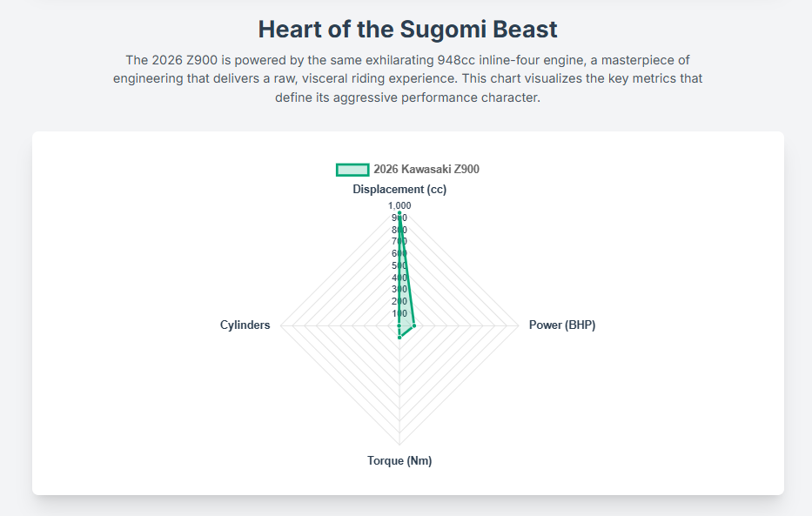This screenshot has width=812, height=516.
Task: Click the Cylinders data point at chart center
Action: click(x=399, y=325)
